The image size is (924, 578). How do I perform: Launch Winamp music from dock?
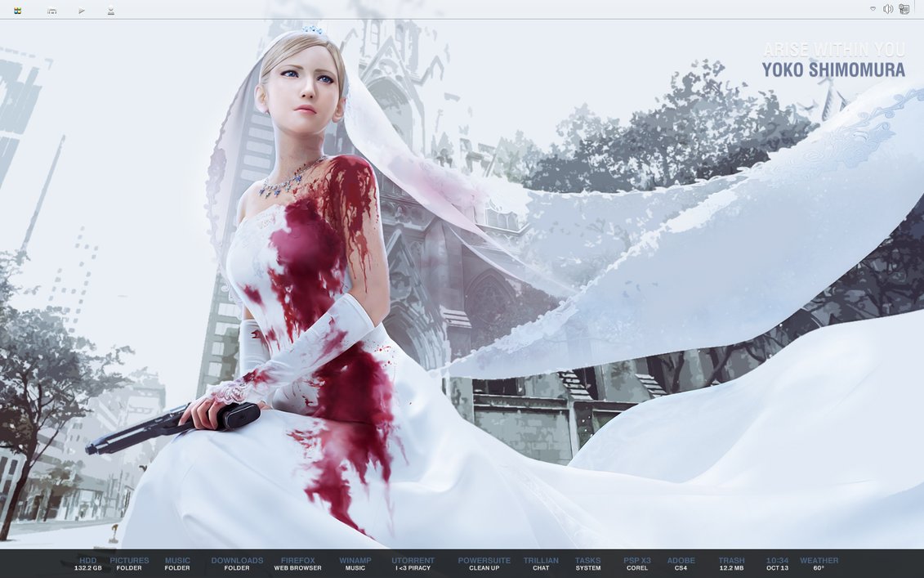pyautogui.click(x=355, y=564)
